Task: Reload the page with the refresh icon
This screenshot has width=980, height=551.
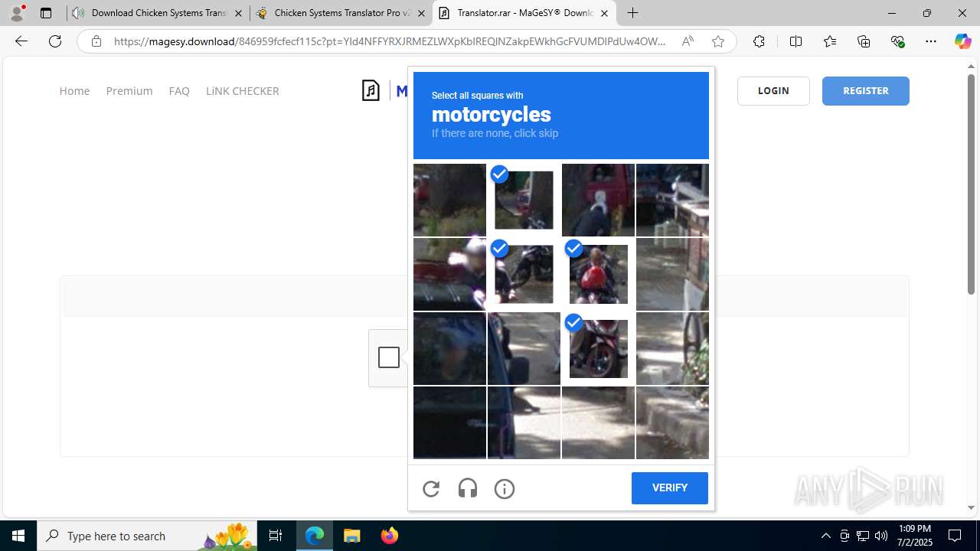Action: 55,41
